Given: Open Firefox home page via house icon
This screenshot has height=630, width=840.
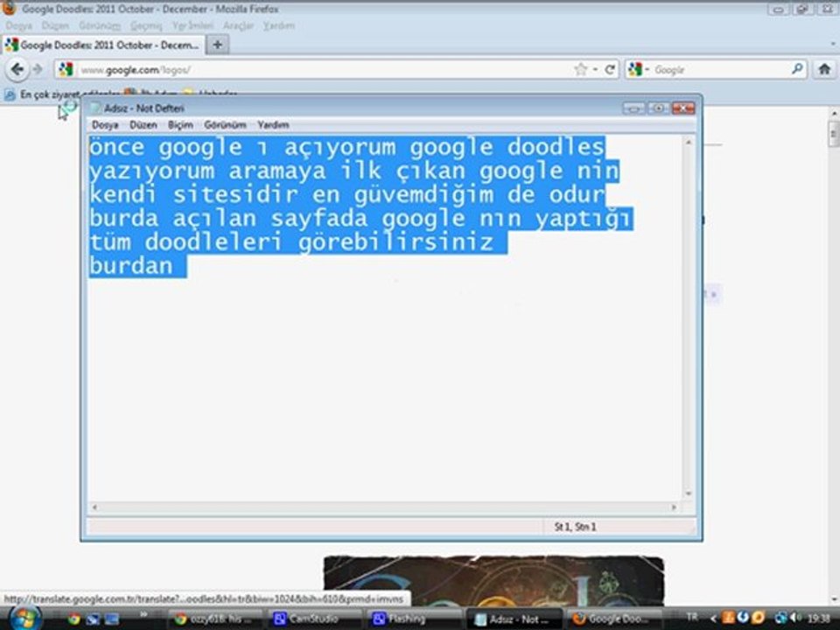Looking at the screenshot, I should pos(824,69).
